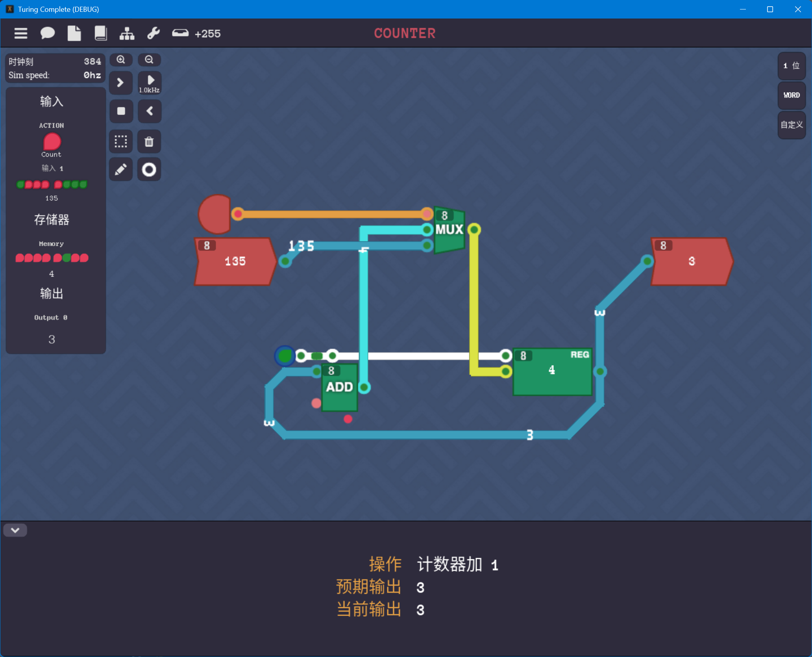Activate the dotted selection box tool
The height and width of the screenshot is (657, 812).
pos(121,141)
